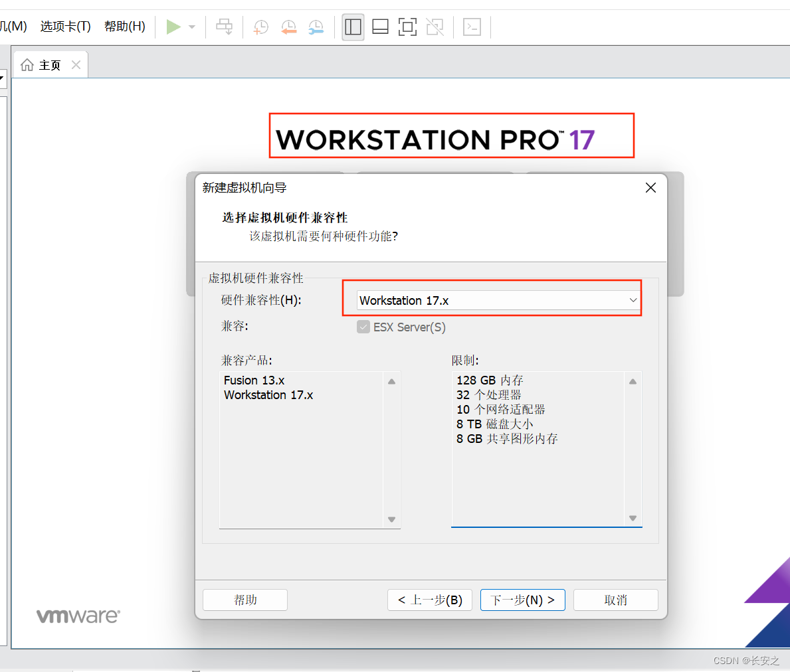This screenshot has height=672, width=790.
Task: Select the 10 个网络适配器 limit entry
Action: [x=501, y=410]
